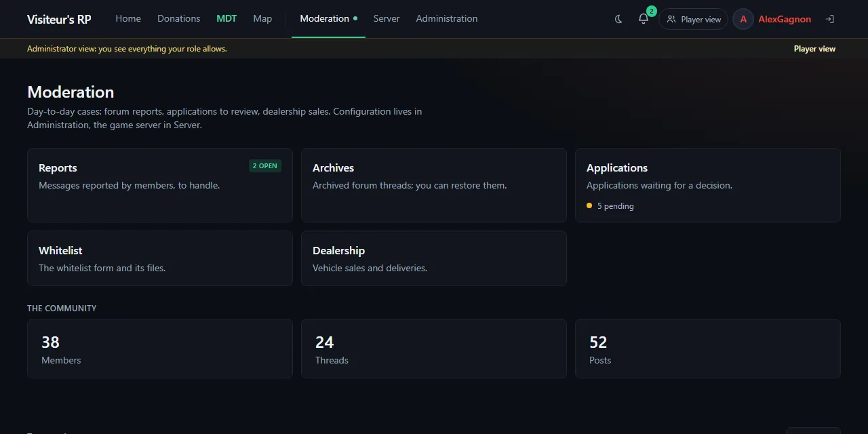Screen dimensions: 868x434
Task: Click the Administrator view banner text
Action: (127, 49)
